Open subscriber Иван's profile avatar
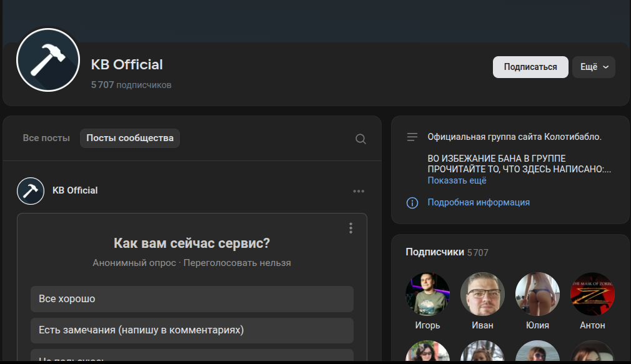Viewport: 631px width, 364px height. [x=482, y=293]
